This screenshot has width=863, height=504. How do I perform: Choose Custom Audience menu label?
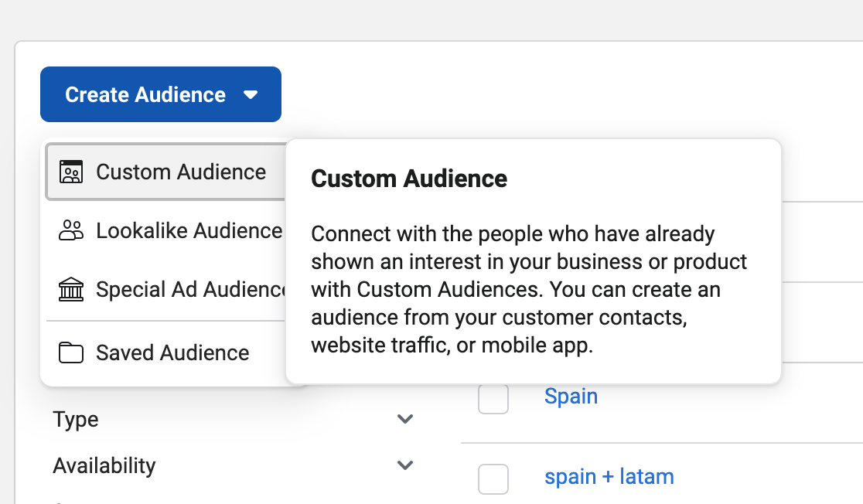click(181, 172)
